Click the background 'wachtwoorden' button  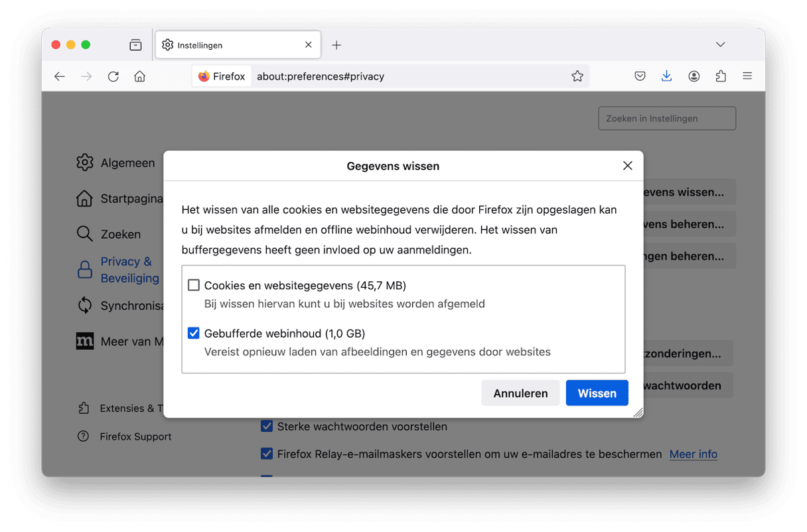(x=688, y=385)
